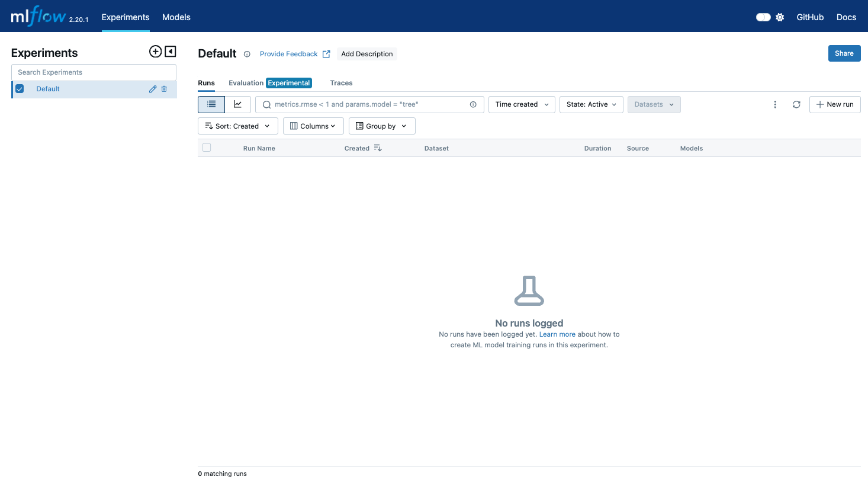Create a new experiment with plus icon

155,52
